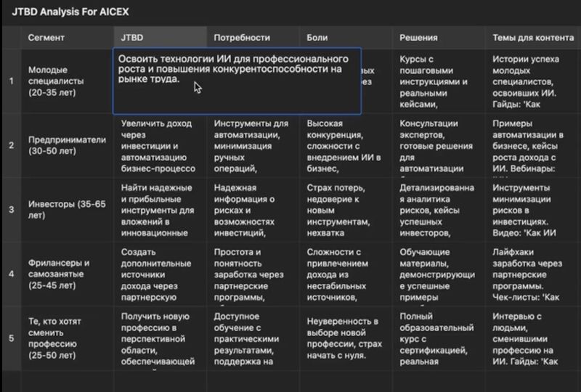581x392 pixels.
Task: Click the 'Надежная информация о рисках' needs cell
Action: [x=253, y=209]
